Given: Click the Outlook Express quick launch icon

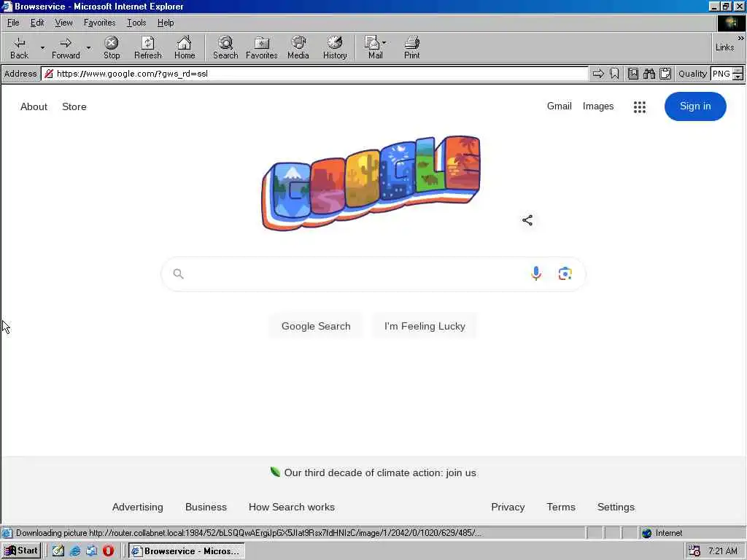Looking at the screenshot, I should [91, 551].
